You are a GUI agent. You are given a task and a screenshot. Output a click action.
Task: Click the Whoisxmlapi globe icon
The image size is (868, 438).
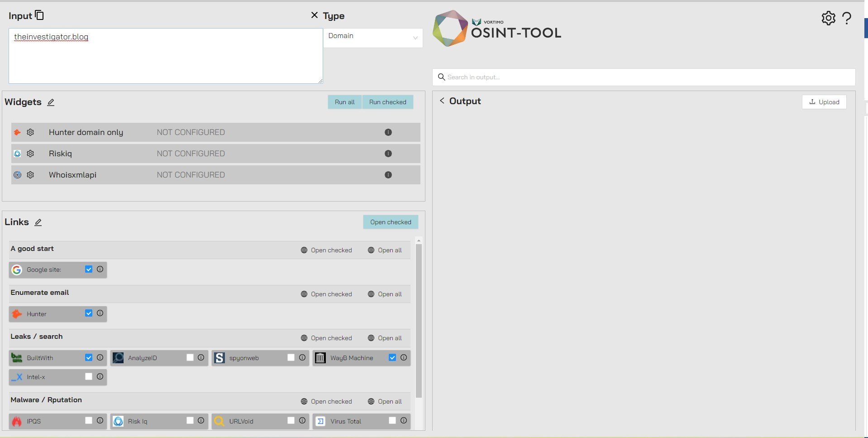(17, 175)
